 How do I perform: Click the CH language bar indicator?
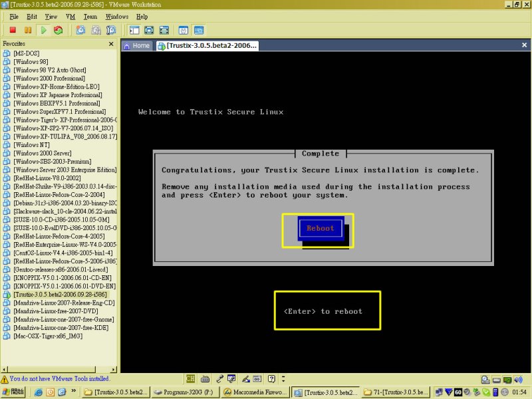pos(190,378)
